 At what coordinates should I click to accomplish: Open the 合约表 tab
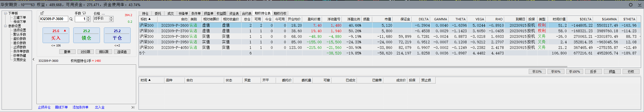point(247,13)
